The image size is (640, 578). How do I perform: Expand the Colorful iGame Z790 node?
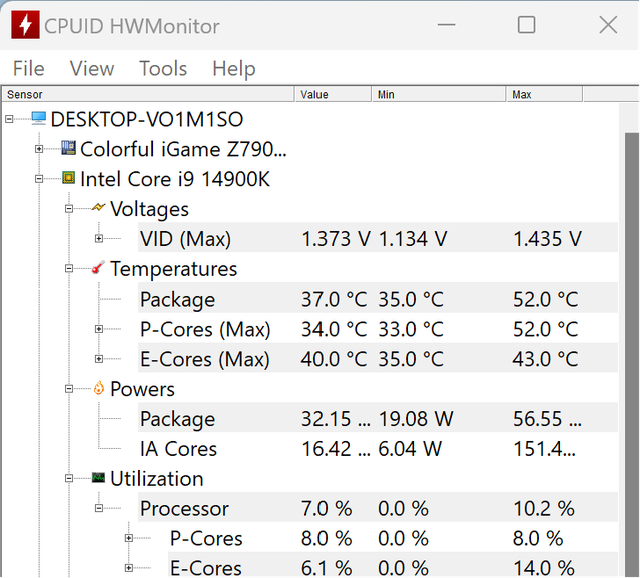(x=39, y=149)
